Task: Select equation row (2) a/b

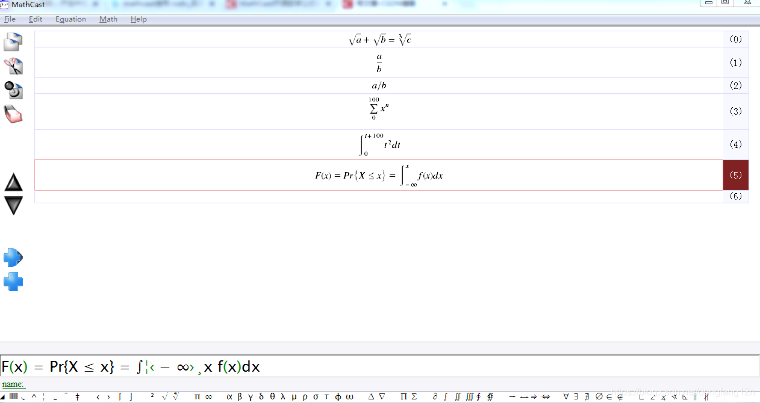Action: pos(379,85)
